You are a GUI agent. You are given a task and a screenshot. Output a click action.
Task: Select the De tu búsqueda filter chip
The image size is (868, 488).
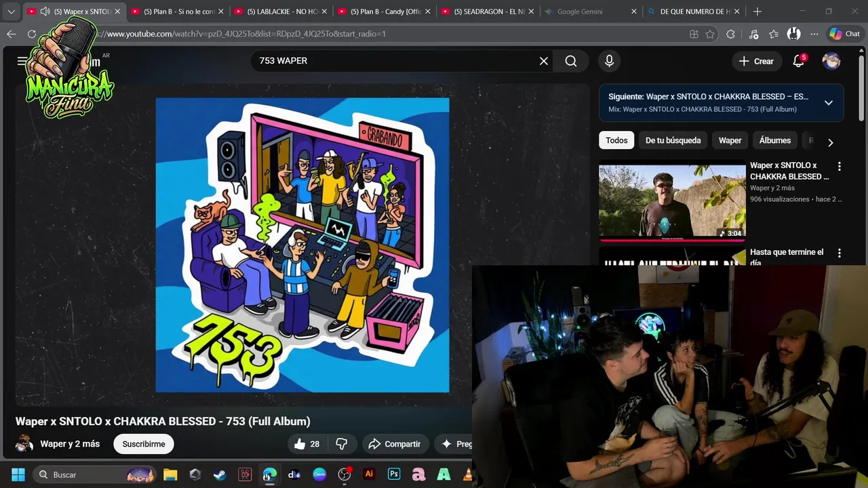[x=673, y=140]
